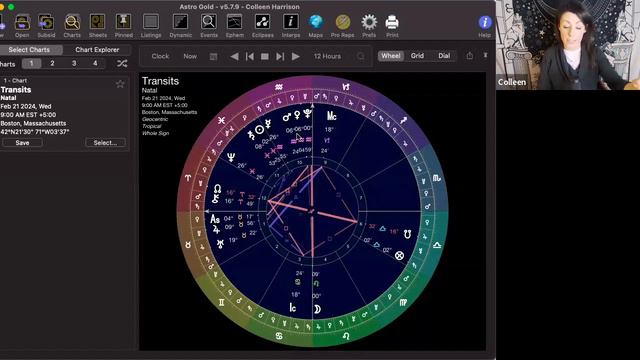Image resolution: width=640 pixels, height=360 pixels.
Task: Click the pin icon beside the share icon
Action: [485, 56]
